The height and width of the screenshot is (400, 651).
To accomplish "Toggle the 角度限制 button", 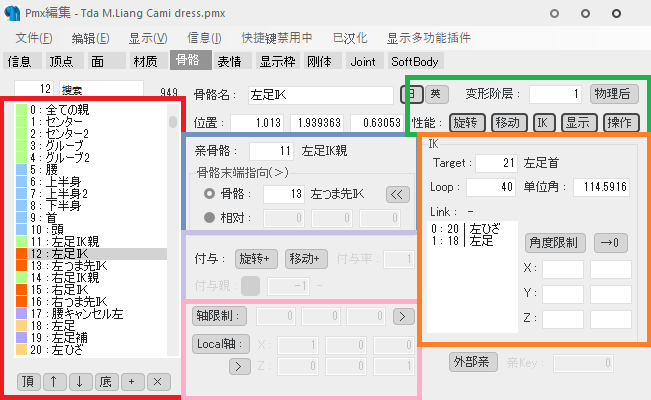I will (x=555, y=243).
